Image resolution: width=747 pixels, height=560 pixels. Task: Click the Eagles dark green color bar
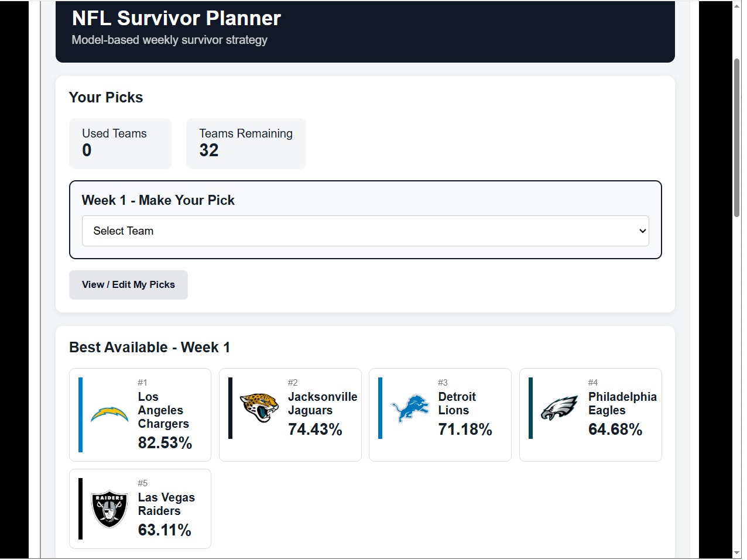[x=530, y=408]
